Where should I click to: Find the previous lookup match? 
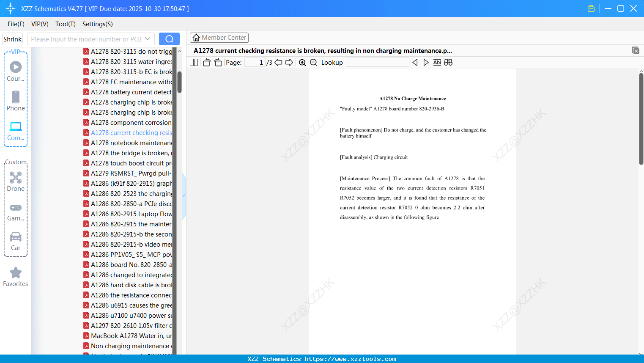415,62
